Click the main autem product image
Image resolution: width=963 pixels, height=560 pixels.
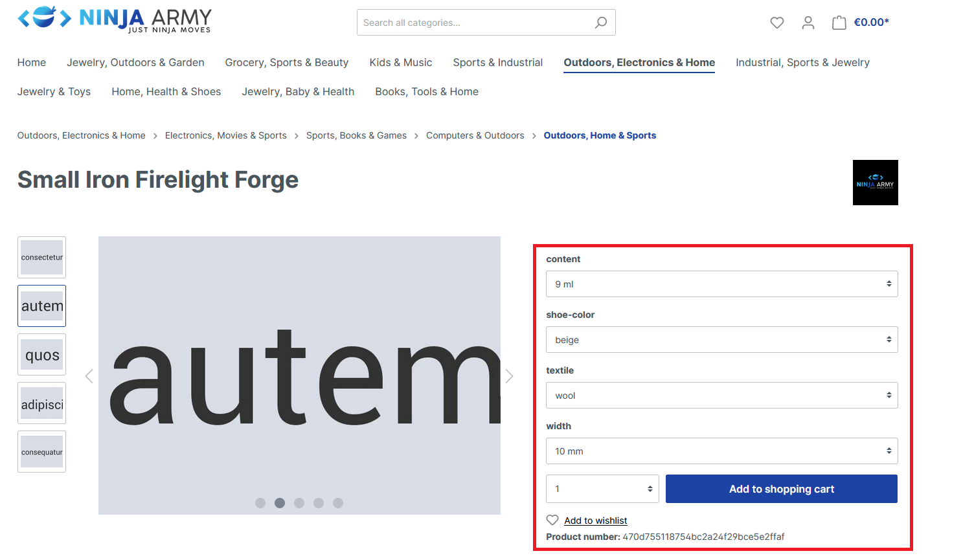pyautogui.click(x=299, y=375)
